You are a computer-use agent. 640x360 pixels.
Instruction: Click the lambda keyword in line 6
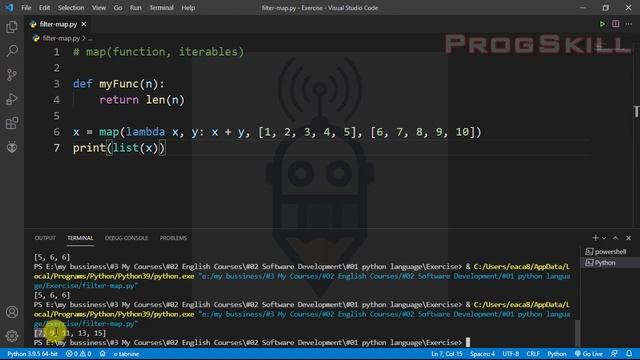pyautogui.click(x=145, y=132)
